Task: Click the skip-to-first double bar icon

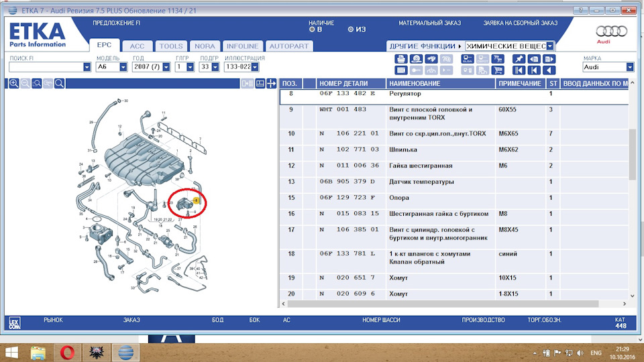Action: click(519, 70)
